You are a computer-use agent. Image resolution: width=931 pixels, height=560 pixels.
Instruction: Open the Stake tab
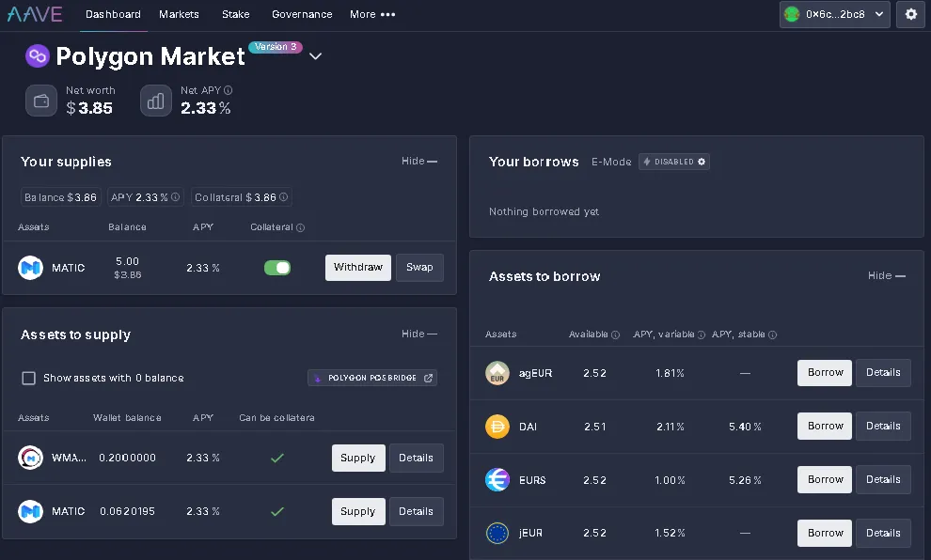[236, 14]
